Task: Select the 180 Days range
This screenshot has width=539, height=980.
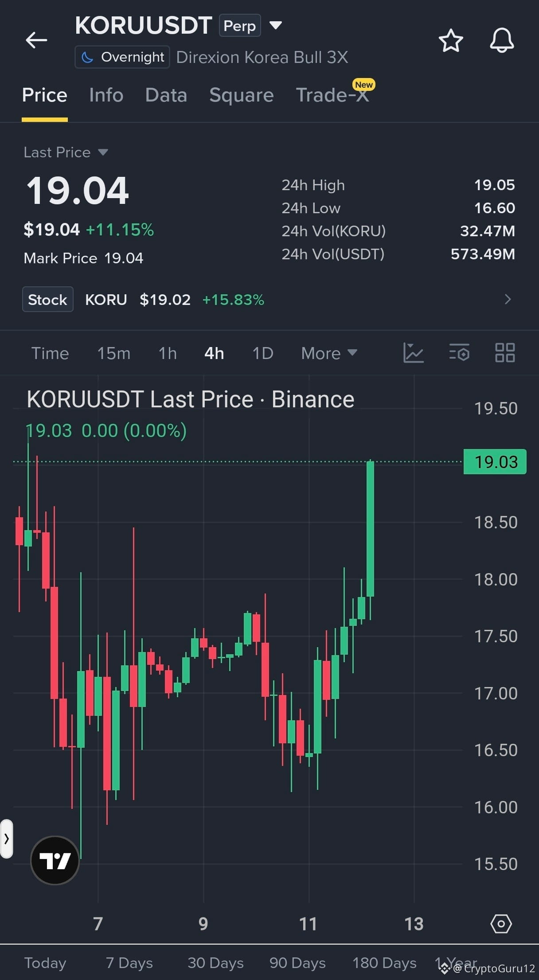Action: (384, 963)
